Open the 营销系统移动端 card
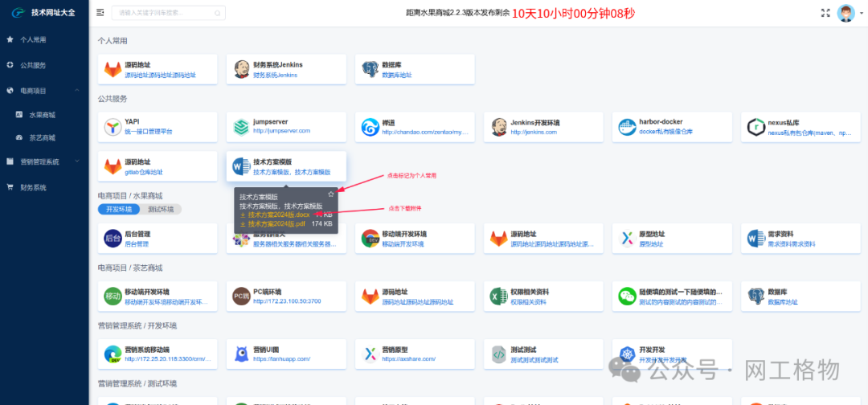Screen dimensions: 868x405 (158, 354)
